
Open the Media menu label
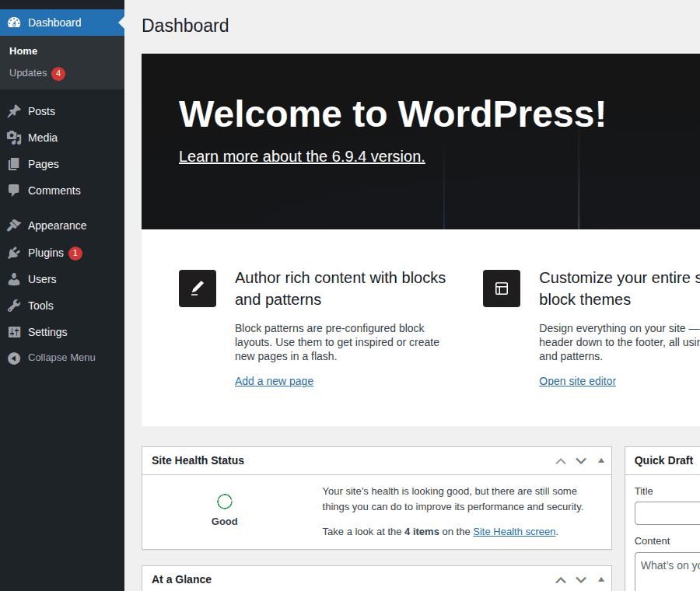pyautogui.click(x=43, y=138)
